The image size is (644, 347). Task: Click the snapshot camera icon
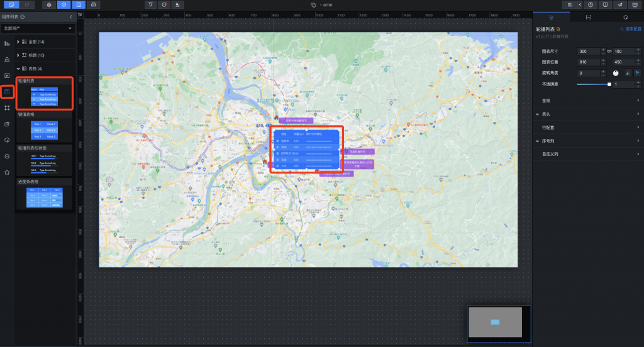coord(570,4)
